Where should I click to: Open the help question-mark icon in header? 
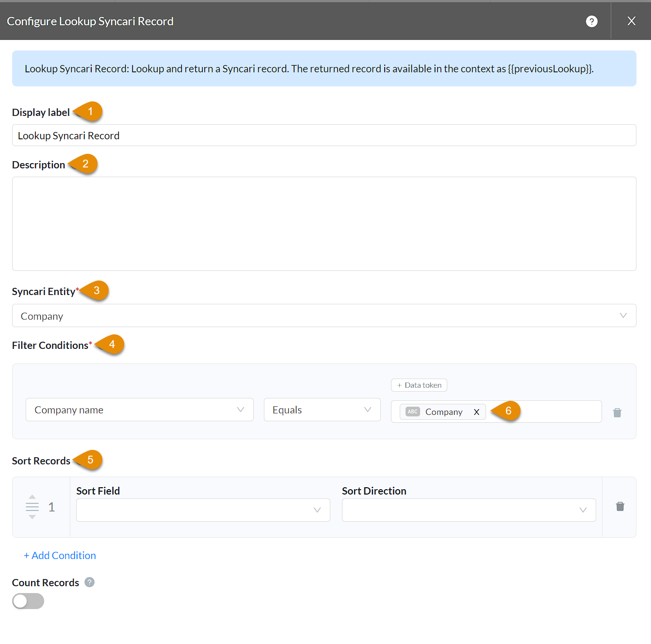591,21
